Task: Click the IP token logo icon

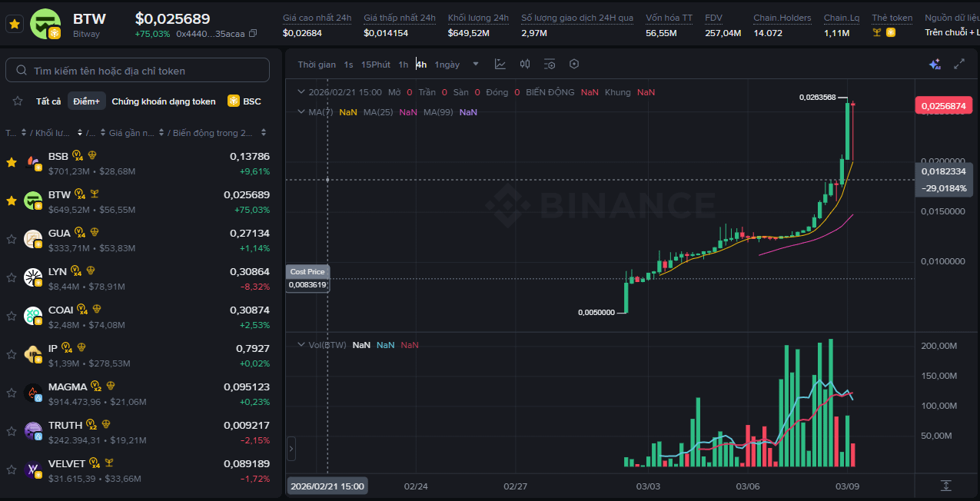Action: pyautogui.click(x=33, y=354)
